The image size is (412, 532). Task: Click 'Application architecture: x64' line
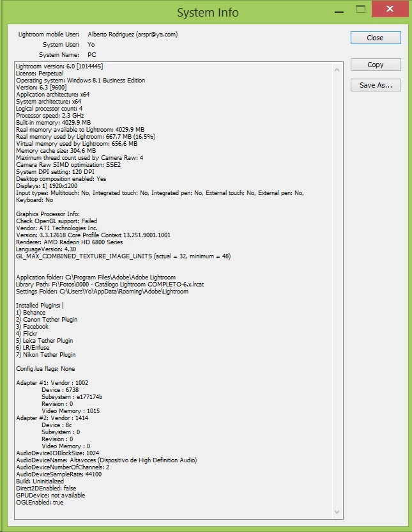tap(53, 95)
